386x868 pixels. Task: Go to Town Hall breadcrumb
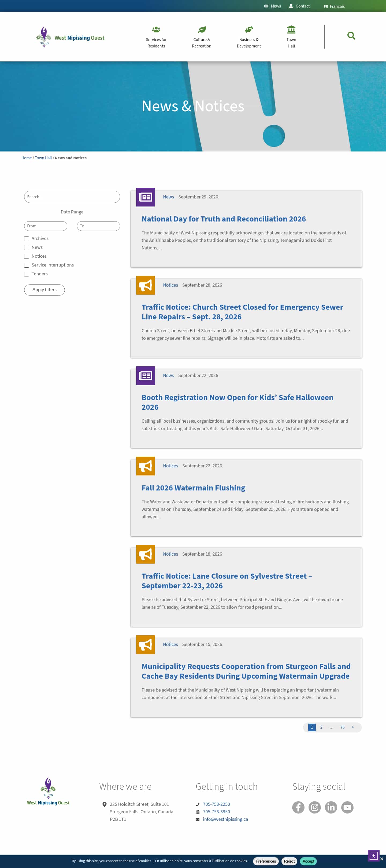click(x=43, y=158)
